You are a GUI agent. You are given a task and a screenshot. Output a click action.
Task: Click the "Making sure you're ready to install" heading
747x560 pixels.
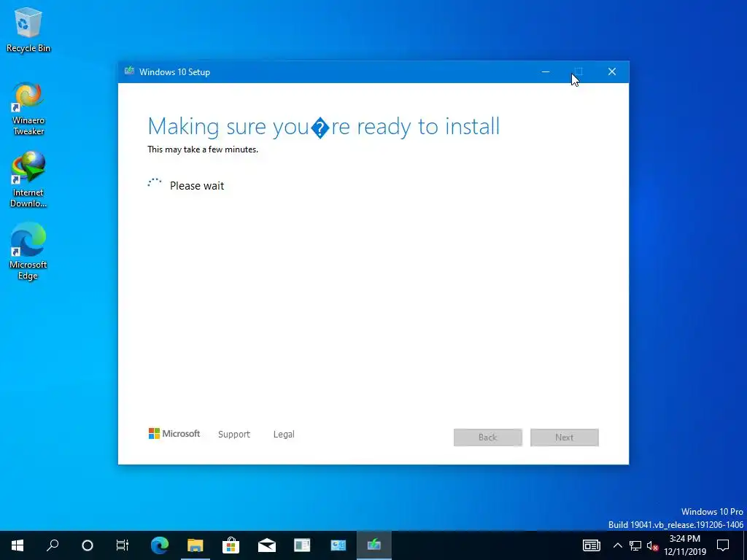323,127
